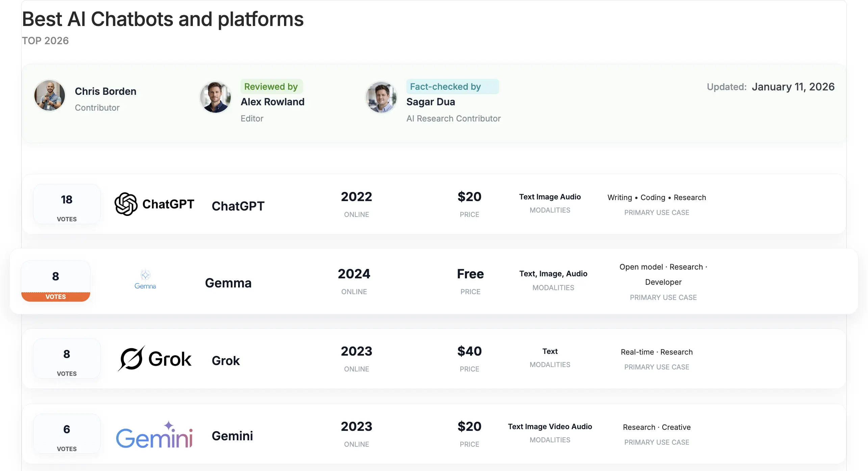Toggle the Grok votes box
868x471 pixels.
[67, 359]
